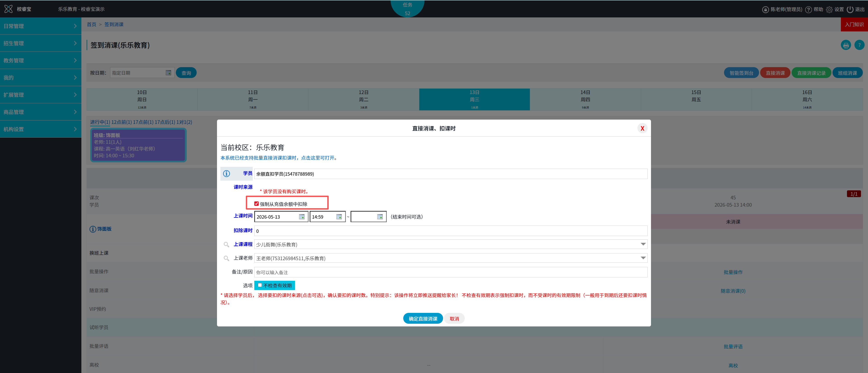Click the 批量评语 link on the right
This screenshot has width=868, height=373.
[x=733, y=346]
